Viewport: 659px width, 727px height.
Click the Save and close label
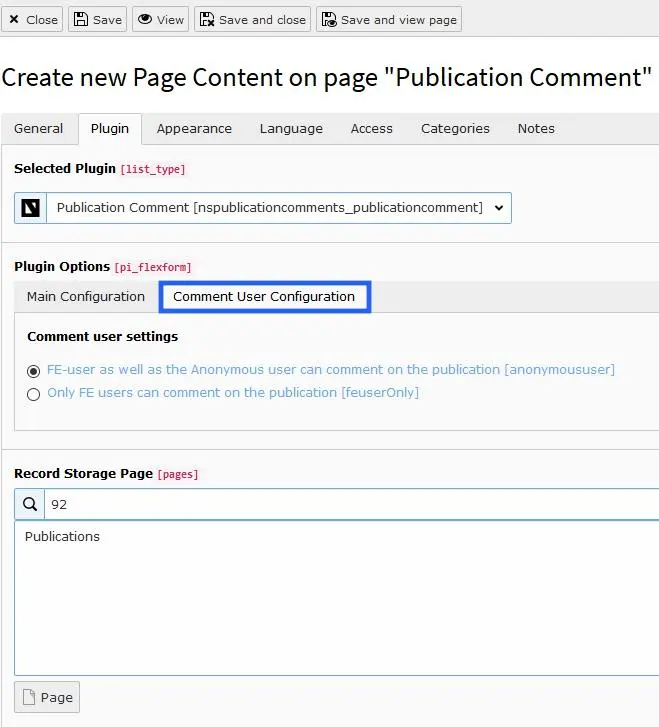point(262,20)
